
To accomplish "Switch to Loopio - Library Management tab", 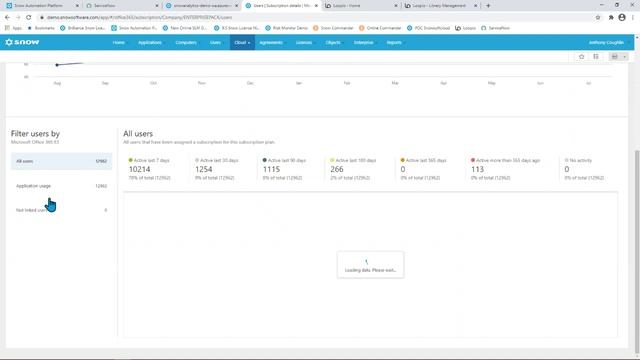I will [x=440, y=6].
